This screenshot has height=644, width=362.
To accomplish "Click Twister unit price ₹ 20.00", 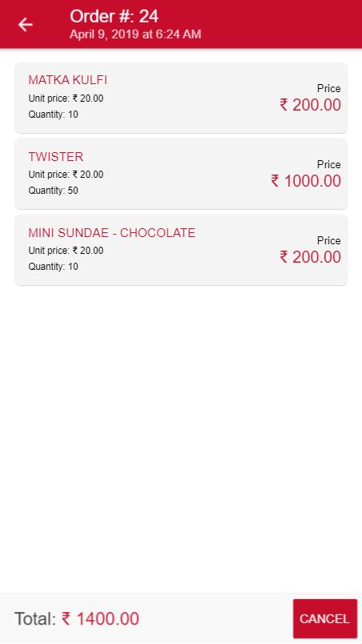I will [66, 175].
